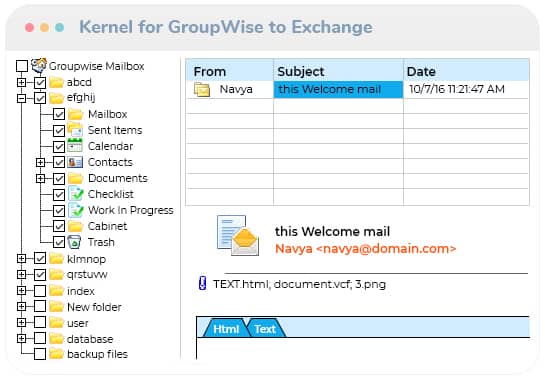Uncheck the Cabinet checkbox
This screenshot has height=380, width=545.
(x=59, y=226)
